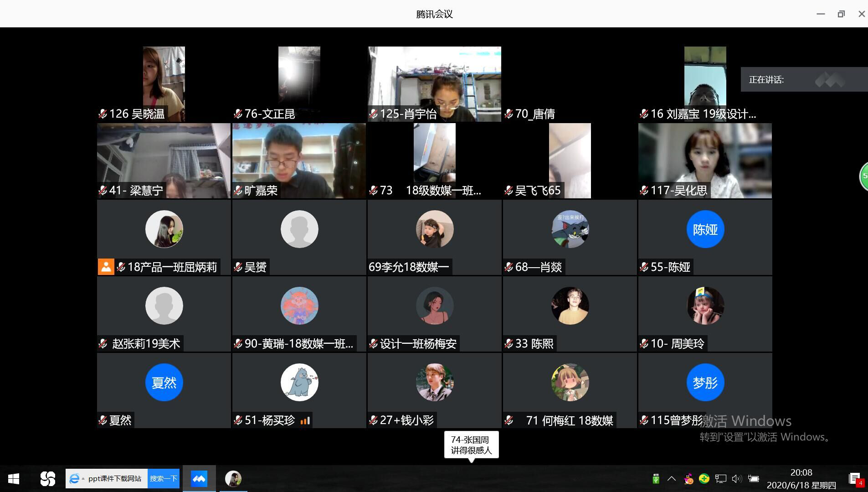The height and width of the screenshot is (492, 868).
Task: Click the 搜索一下 search button
Action: coord(163,479)
